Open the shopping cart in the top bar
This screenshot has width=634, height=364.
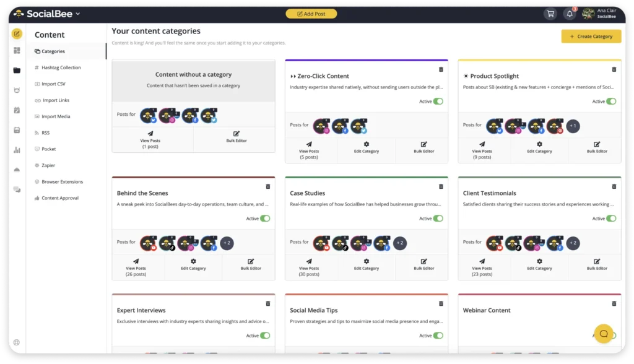[x=550, y=13]
